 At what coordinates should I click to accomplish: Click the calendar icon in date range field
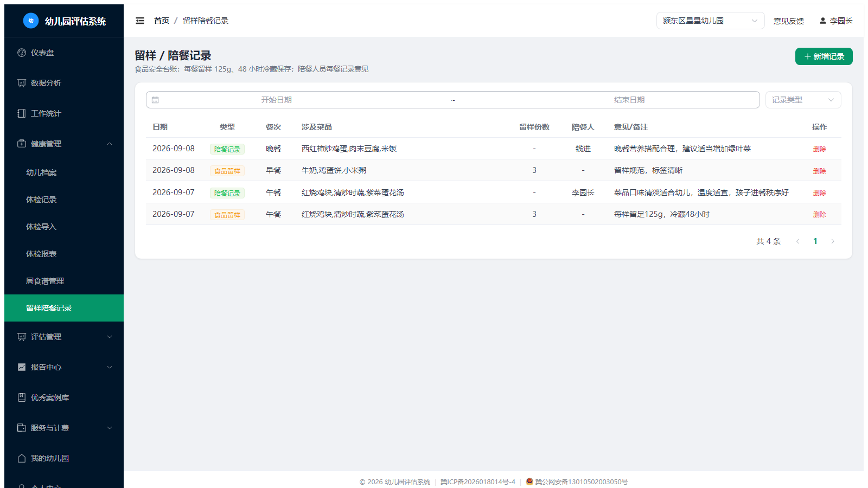[155, 100]
